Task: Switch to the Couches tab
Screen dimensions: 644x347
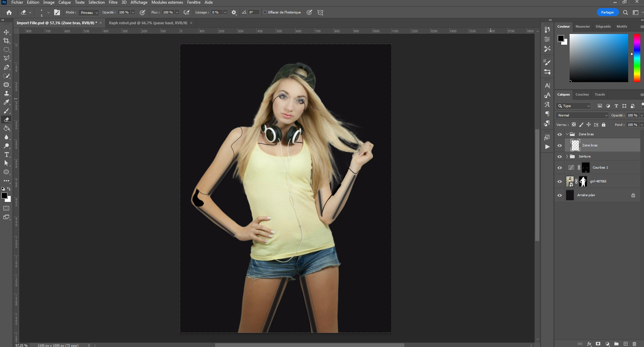Action: (x=582, y=95)
